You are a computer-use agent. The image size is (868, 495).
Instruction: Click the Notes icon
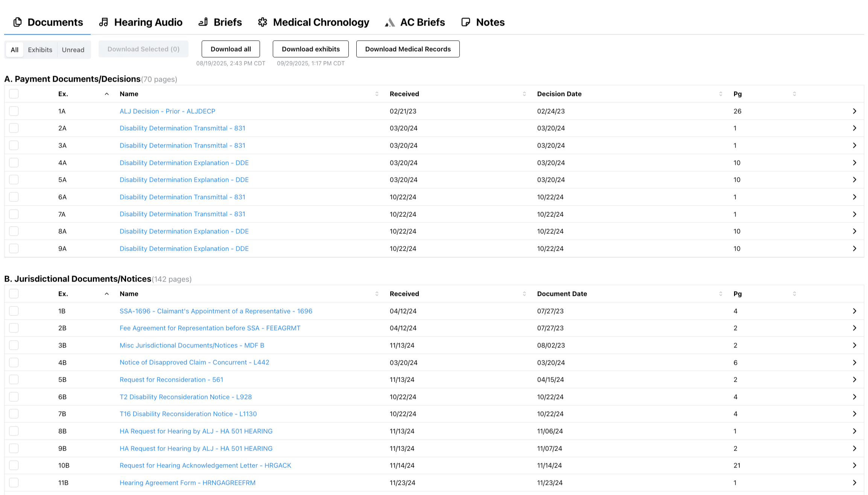(x=465, y=22)
